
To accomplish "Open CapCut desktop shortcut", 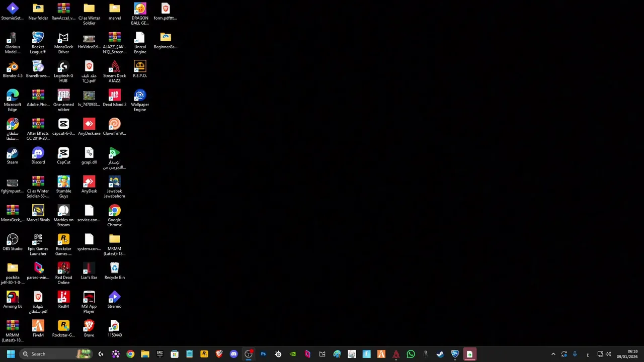I will [x=63, y=156].
